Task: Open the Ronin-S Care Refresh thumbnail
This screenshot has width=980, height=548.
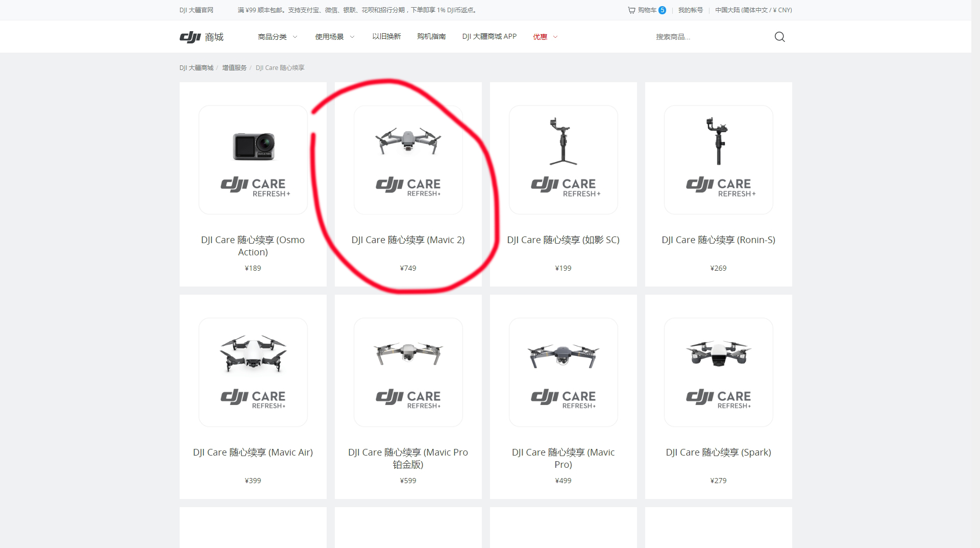Action: [x=719, y=160]
